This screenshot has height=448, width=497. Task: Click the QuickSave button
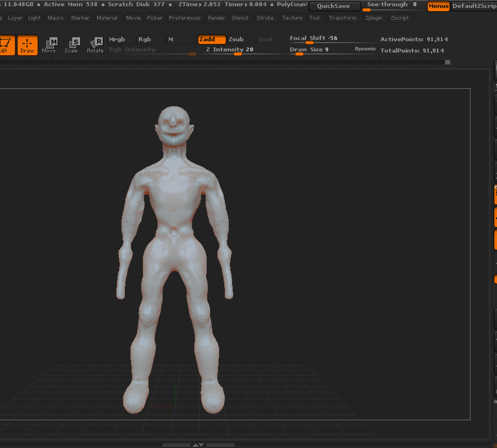334,6
